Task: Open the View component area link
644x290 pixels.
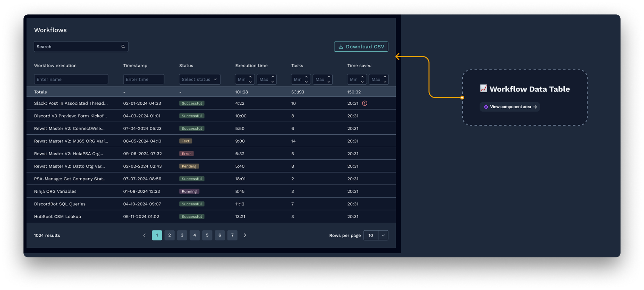Action: pos(510,107)
